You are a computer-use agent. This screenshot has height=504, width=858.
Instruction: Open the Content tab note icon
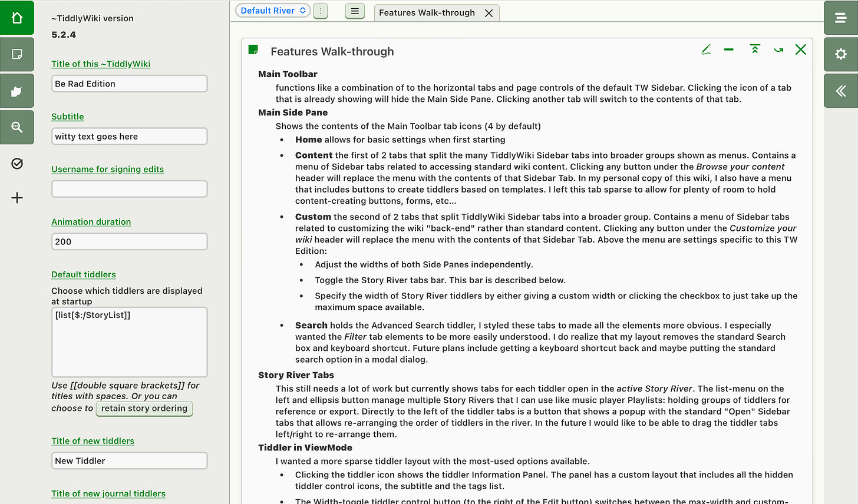click(x=17, y=54)
